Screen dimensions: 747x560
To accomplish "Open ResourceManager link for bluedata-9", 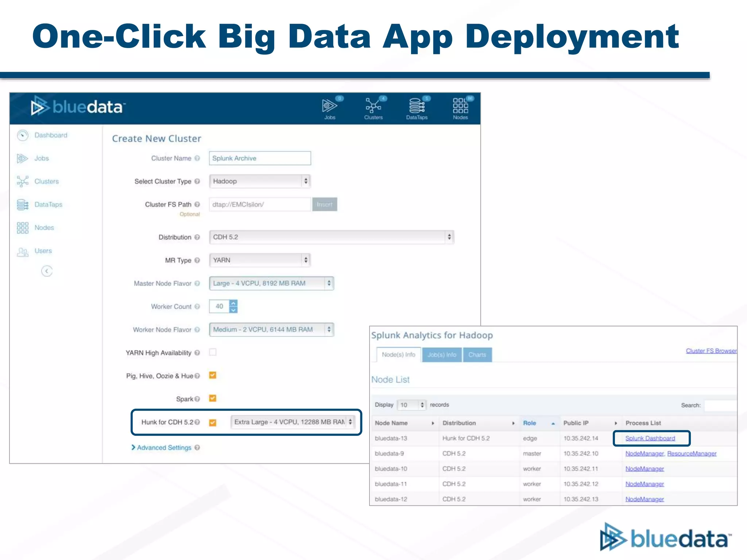I will point(692,454).
